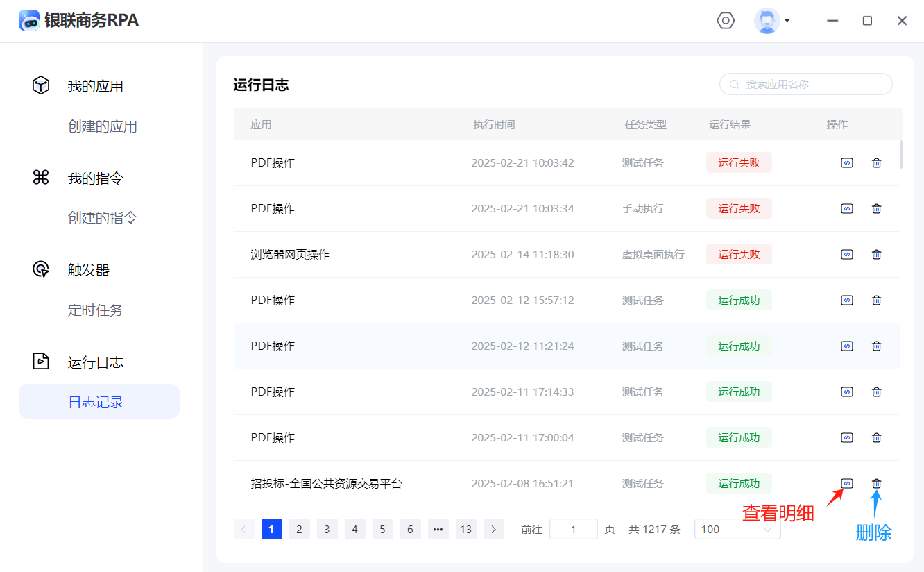Click the 我的应用 cube icon
Image resolution: width=924 pixels, height=572 pixels.
[x=41, y=85]
